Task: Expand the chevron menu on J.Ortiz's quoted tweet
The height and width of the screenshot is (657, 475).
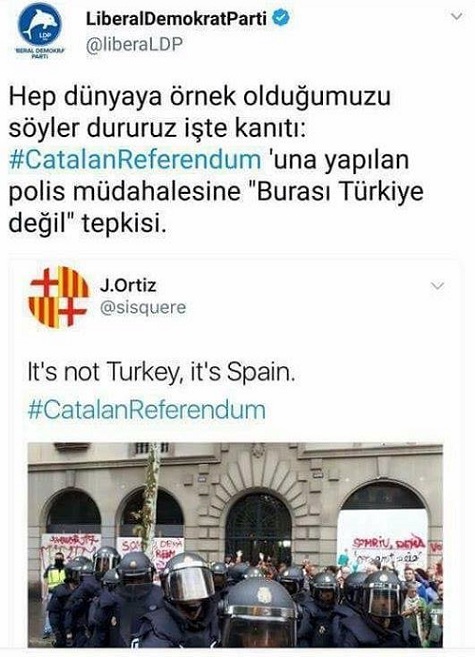Action: coord(437,286)
